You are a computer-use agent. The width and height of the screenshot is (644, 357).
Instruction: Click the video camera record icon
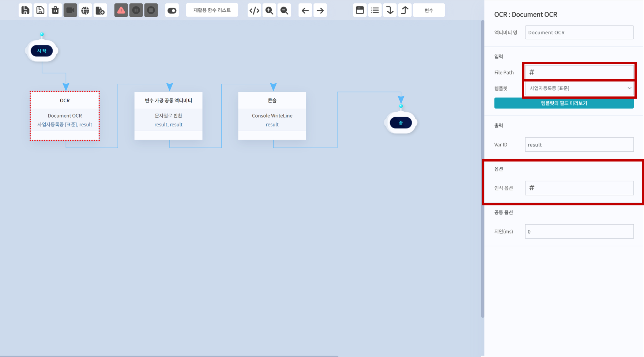[x=70, y=10]
